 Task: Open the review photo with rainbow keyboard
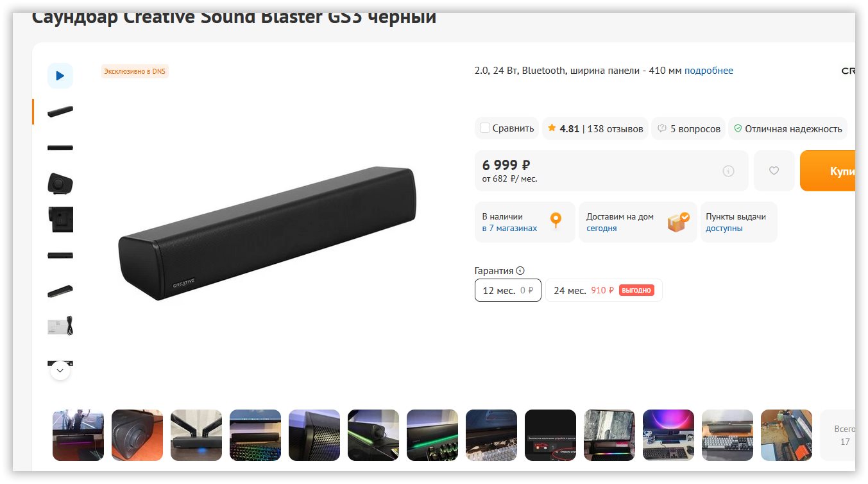pos(255,435)
